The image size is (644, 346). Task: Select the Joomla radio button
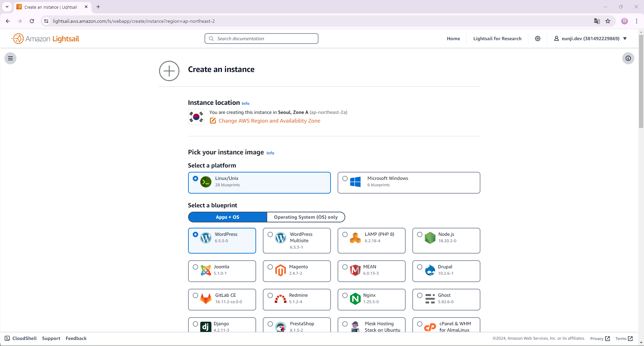coord(195,267)
